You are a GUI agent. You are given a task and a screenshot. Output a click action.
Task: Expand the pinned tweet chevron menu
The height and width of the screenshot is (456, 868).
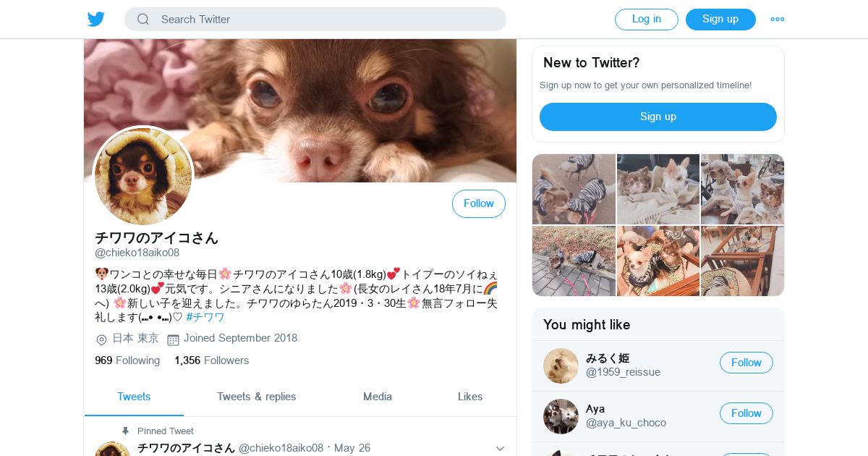pos(500,449)
